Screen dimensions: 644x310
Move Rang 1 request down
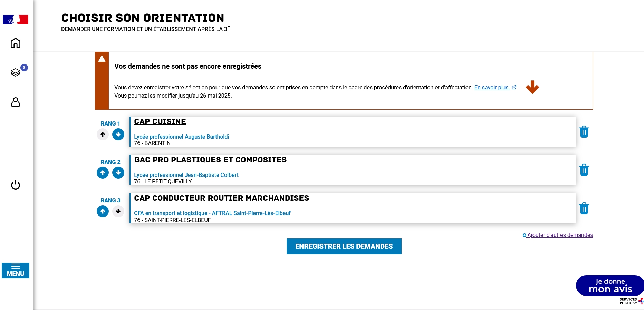(118, 134)
